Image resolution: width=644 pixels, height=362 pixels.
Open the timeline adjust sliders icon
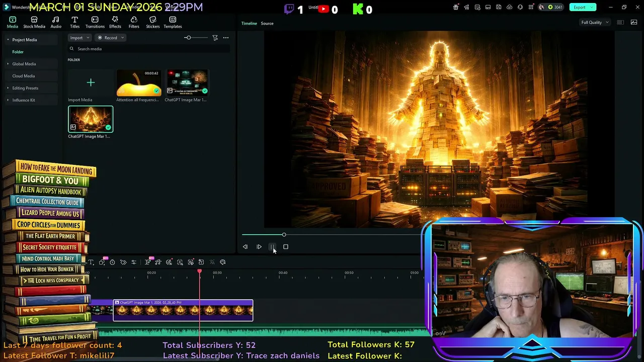click(x=134, y=262)
